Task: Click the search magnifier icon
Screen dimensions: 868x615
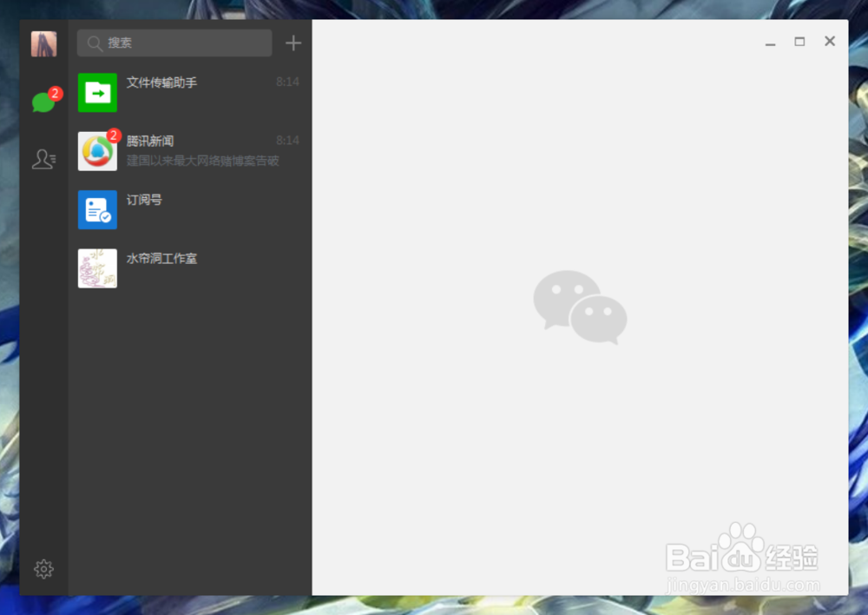Action: (x=95, y=43)
